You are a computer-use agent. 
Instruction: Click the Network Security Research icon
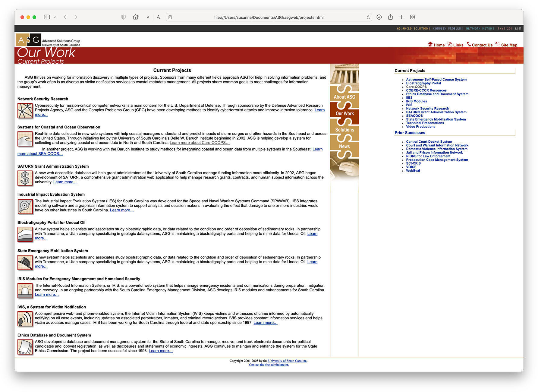25,111
